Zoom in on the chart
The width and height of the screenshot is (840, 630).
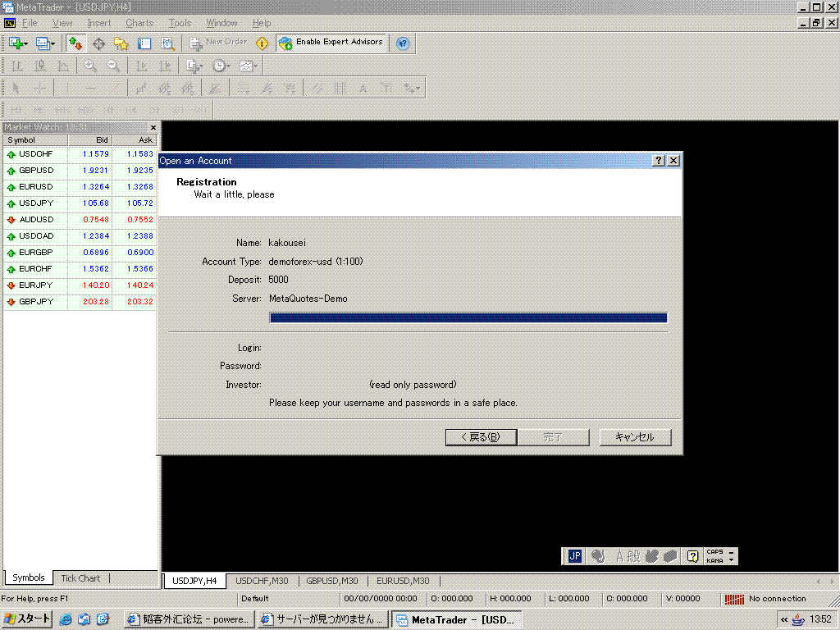click(x=90, y=66)
